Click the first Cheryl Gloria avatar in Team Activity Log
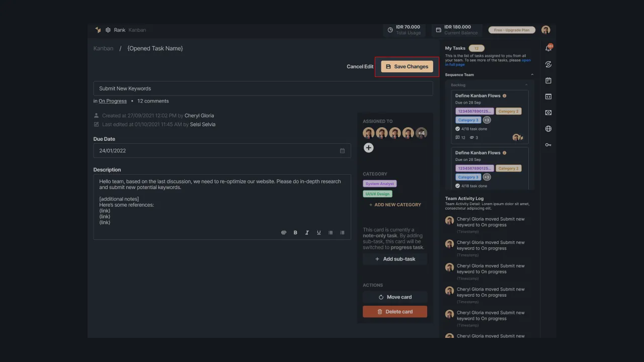Viewport: 644px width, 362px height. tap(450, 221)
